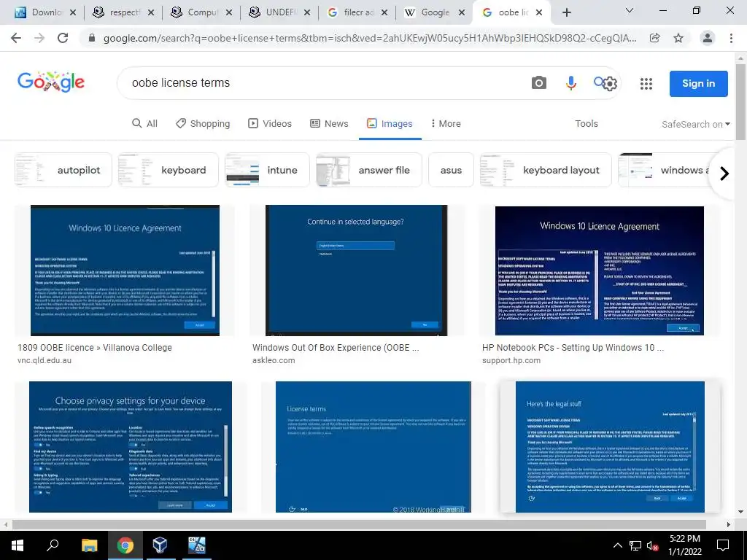Open the 'HP Notebook PCs - Setting Up' link

[x=573, y=348]
